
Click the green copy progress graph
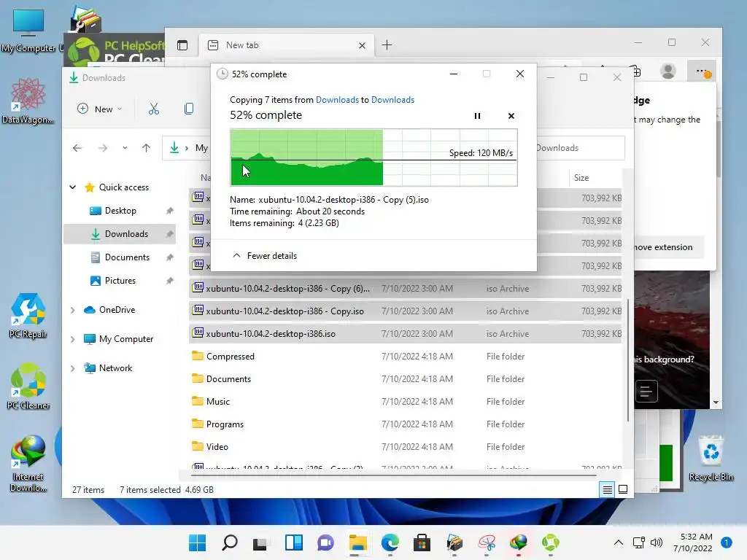point(373,157)
